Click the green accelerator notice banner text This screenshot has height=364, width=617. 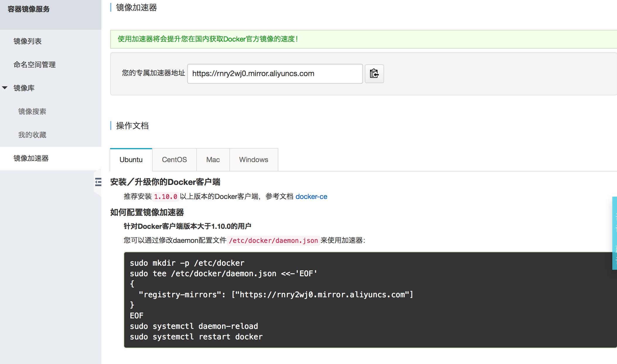[208, 39]
